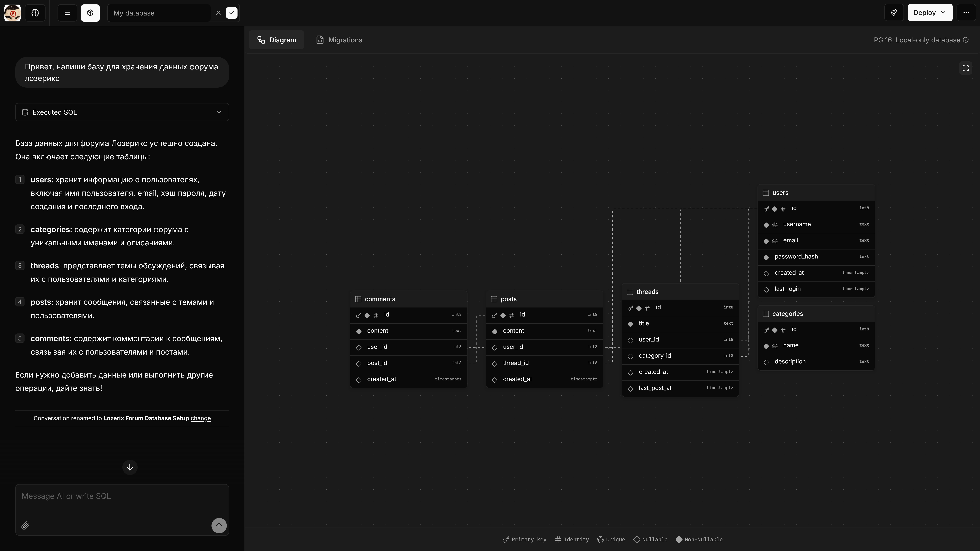Click the user avatar icon
This screenshot has height=551, width=980.
tap(13, 13)
